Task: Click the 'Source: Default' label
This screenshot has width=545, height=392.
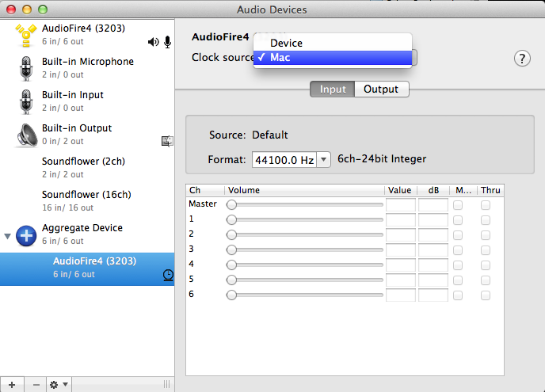Action: [248, 135]
